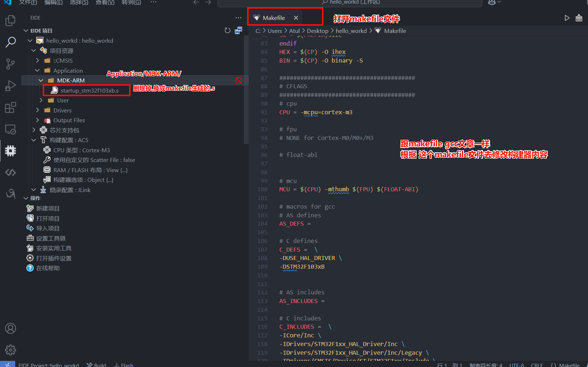Open the Search view in the activity bar
The height and width of the screenshot is (367, 588).
pos(10,42)
